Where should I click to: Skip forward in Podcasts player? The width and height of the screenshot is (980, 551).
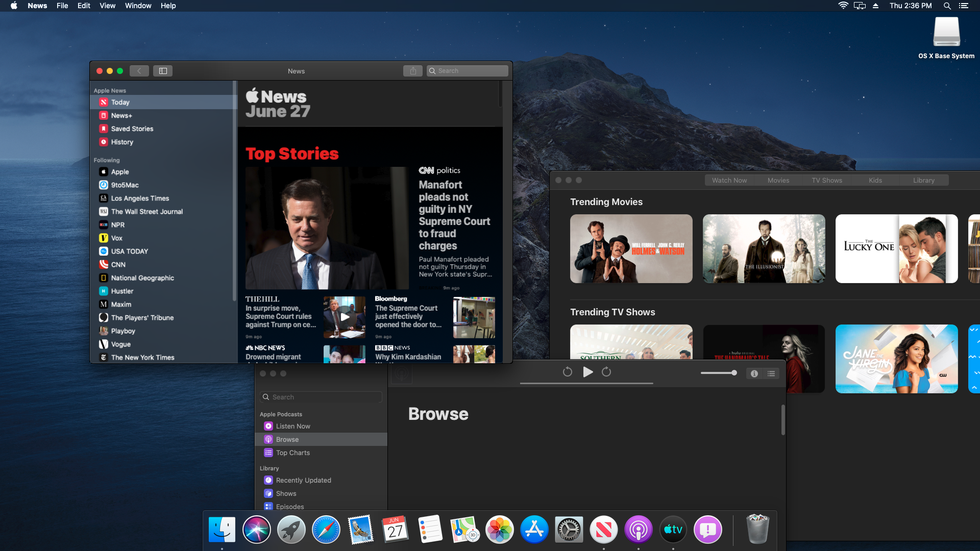pyautogui.click(x=606, y=372)
